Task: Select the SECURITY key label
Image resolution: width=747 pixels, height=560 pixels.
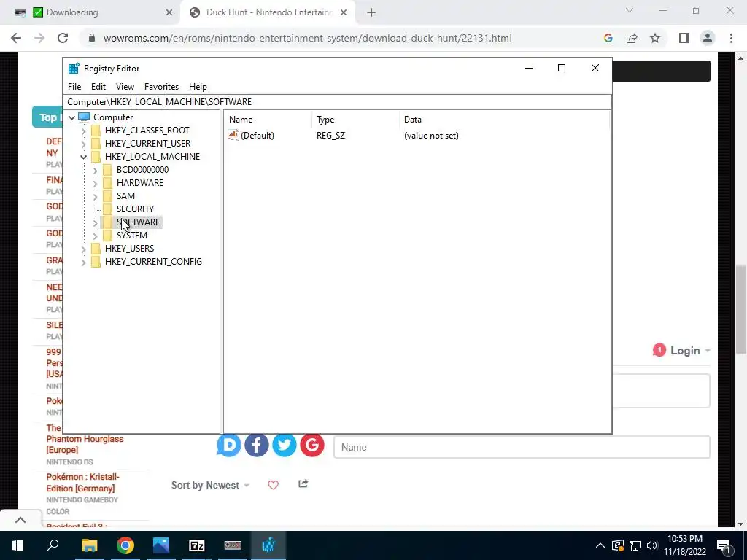Action: click(x=135, y=209)
